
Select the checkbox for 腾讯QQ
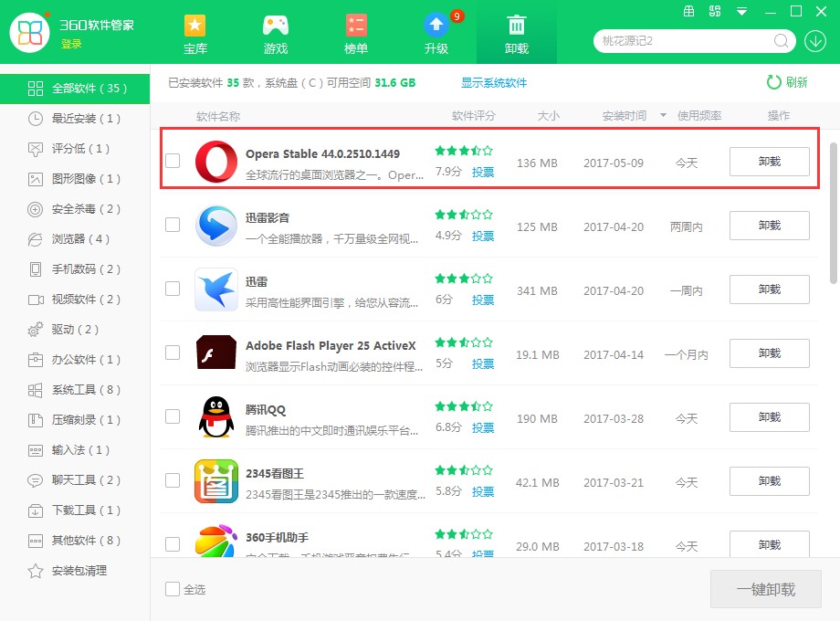click(172, 417)
